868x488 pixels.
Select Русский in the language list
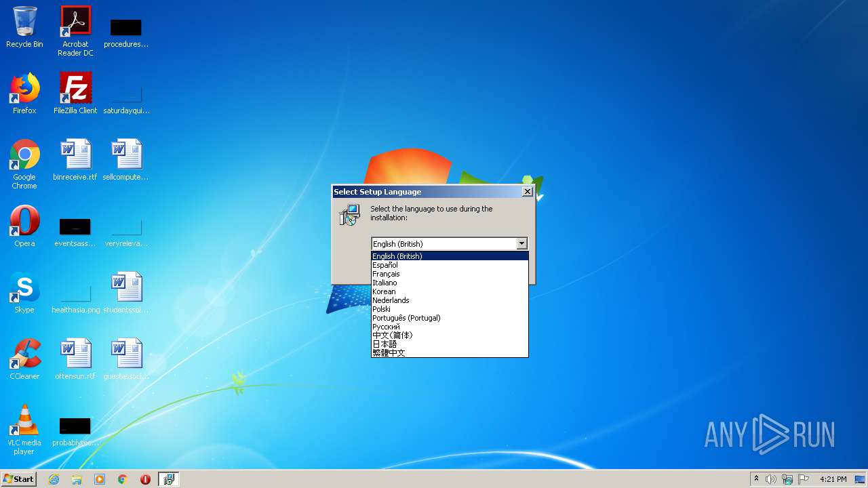point(450,327)
